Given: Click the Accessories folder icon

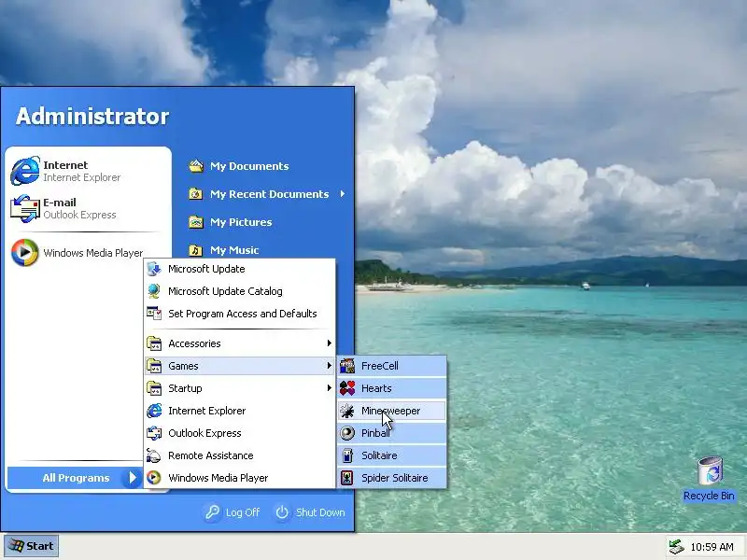Looking at the screenshot, I should click(154, 343).
